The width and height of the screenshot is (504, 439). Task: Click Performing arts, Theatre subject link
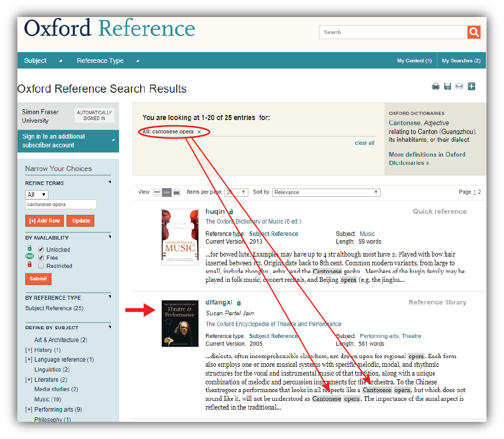tap(390, 336)
